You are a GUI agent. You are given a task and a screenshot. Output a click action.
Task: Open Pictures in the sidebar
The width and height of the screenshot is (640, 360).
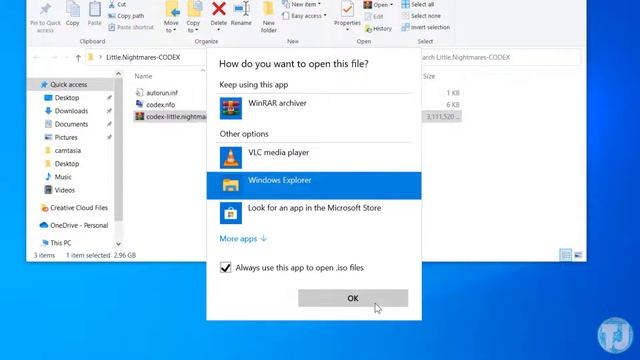[66, 138]
